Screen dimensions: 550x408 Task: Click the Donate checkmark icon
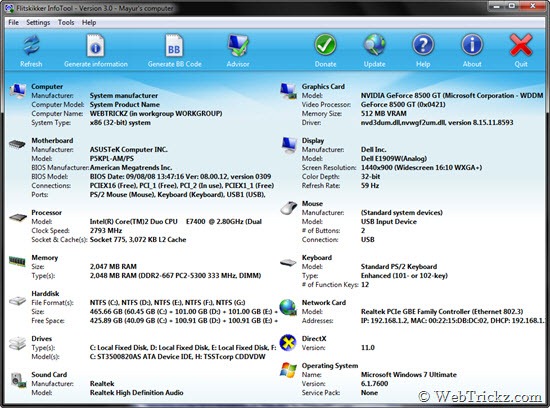(x=325, y=45)
